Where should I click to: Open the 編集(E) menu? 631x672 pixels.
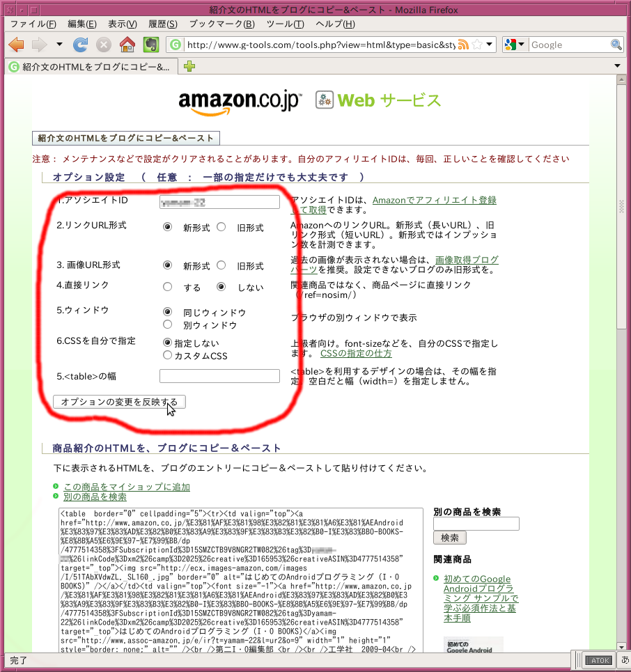[82, 24]
